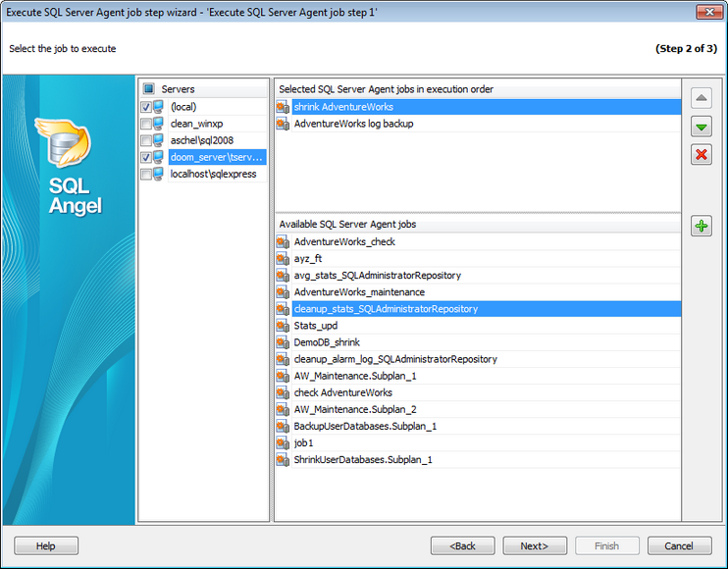The height and width of the screenshot is (569, 728).
Task: Select AdventureWorks_check in available jobs
Action: tap(486, 241)
